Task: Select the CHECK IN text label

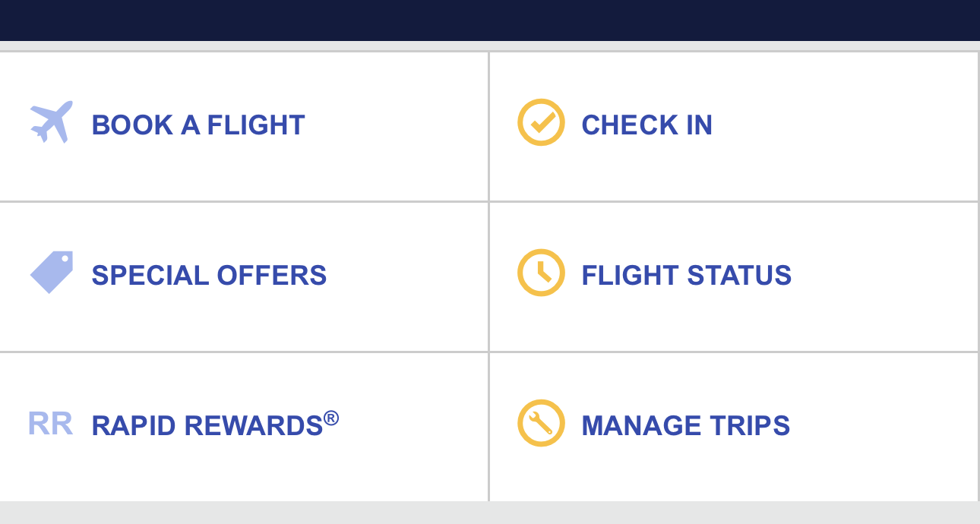Action: pos(646,125)
